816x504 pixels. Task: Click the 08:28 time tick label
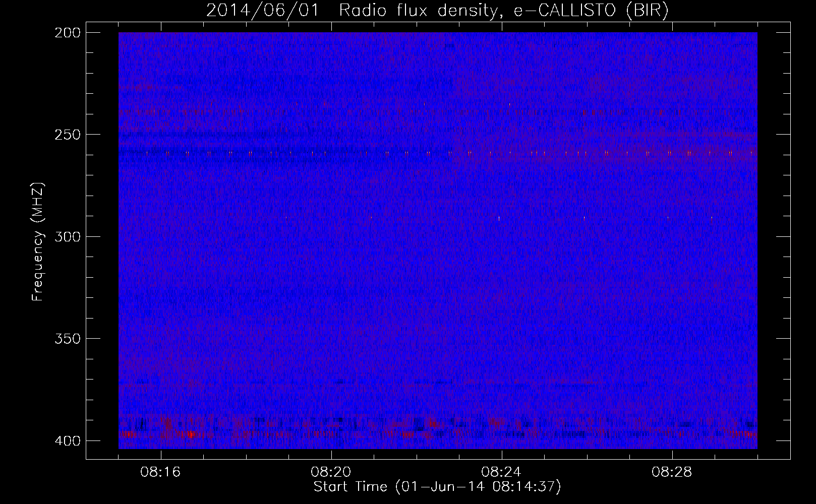[x=672, y=472]
